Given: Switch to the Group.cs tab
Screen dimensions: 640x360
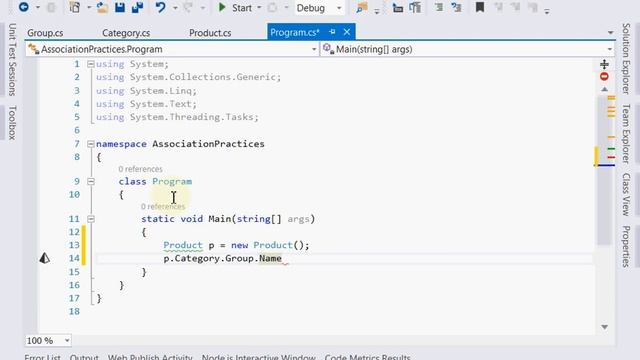Looking at the screenshot, I should [x=45, y=33].
